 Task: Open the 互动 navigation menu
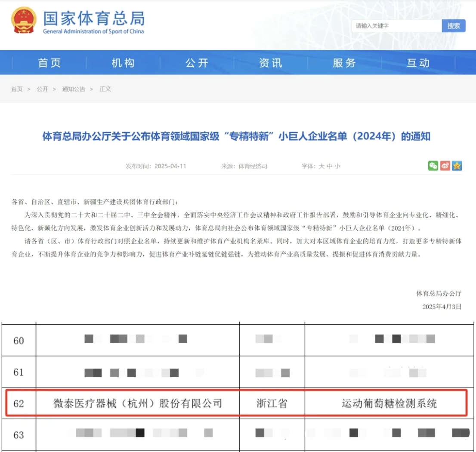tap(418, 63)
